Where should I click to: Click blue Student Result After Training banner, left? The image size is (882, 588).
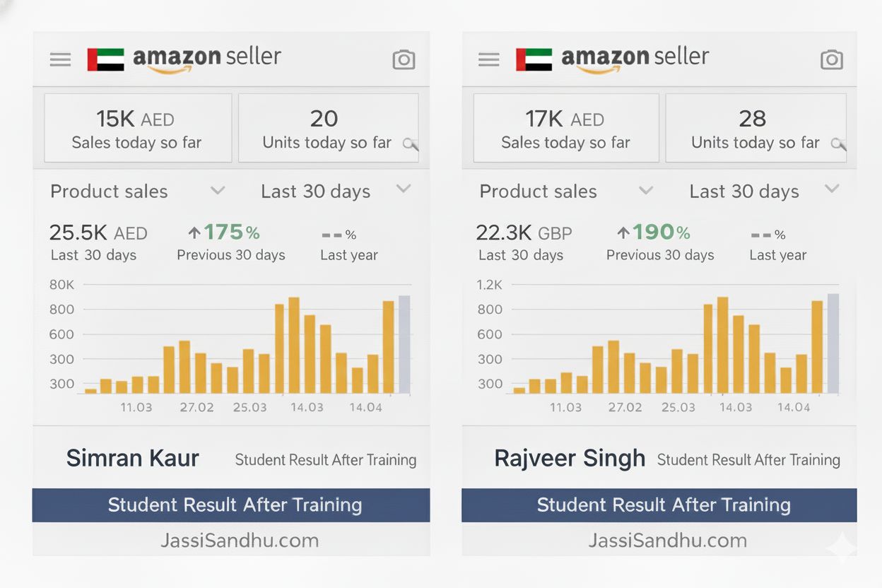click(x=231, y=505)
